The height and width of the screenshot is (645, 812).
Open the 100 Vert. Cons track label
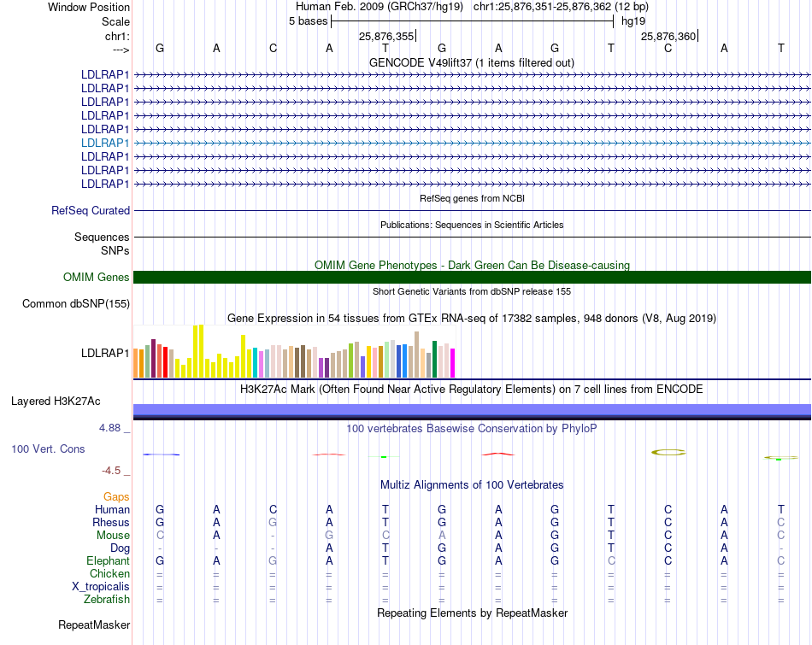click(x=48, y=449)
